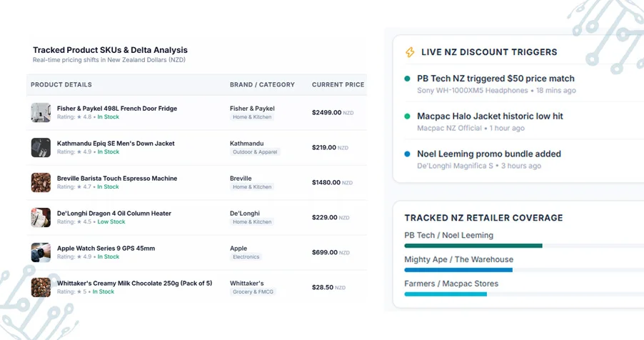Open the Fisher & Paykel fridge thumbnail
Screen dimensions: 644x340
(x=41, y=113)
